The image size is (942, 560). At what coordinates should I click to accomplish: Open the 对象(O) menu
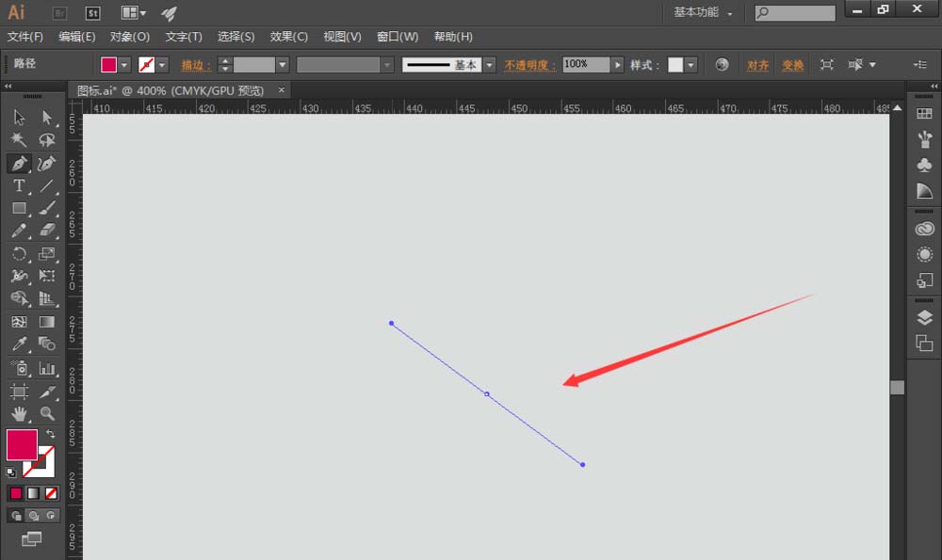(x=130, y=37)
